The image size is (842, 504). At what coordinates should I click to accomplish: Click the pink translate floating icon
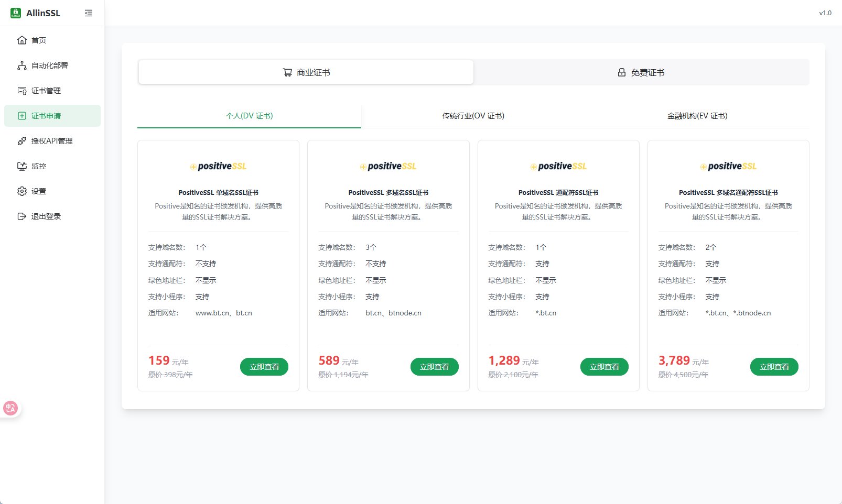coord(10,408)
